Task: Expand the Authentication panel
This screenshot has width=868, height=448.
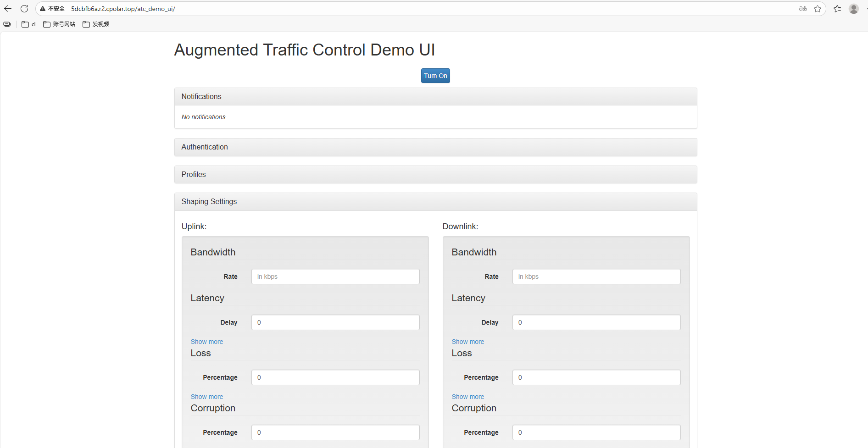Action: [x=435, y=147]
